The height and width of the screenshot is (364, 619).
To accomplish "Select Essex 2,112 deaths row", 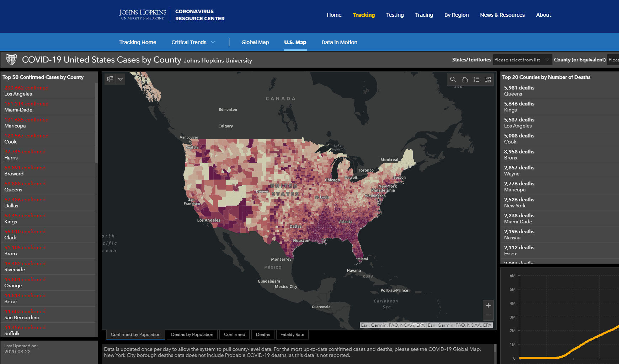I will 560,251.
